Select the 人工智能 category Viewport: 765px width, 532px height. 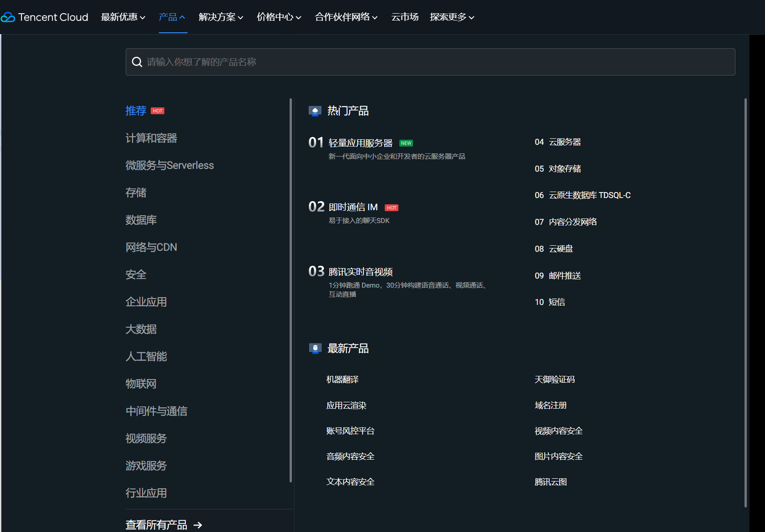coord(146,357)
